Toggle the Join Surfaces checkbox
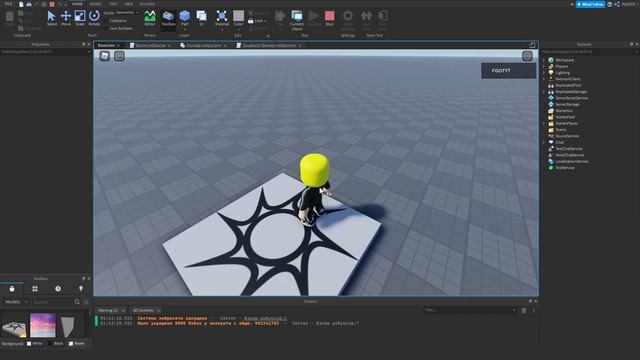 coord(106,29)
